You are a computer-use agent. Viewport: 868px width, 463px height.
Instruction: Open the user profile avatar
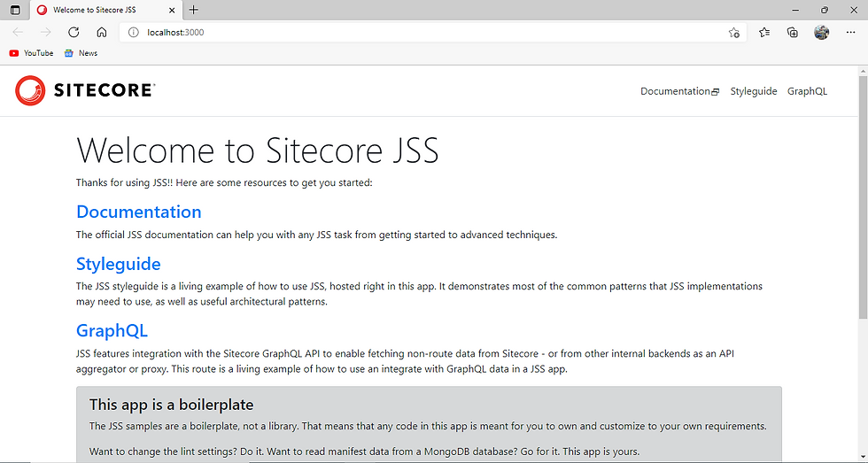coord(822,32)
